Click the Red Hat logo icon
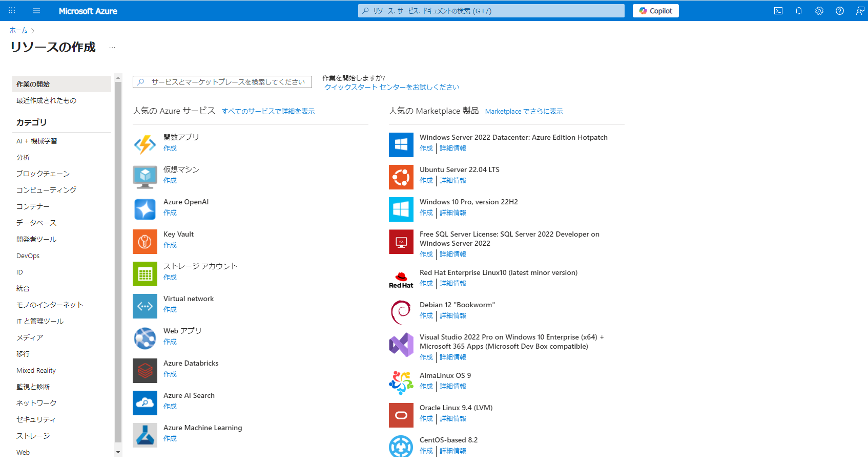Viewport: 868px width, 467px height. pos(401,280)
